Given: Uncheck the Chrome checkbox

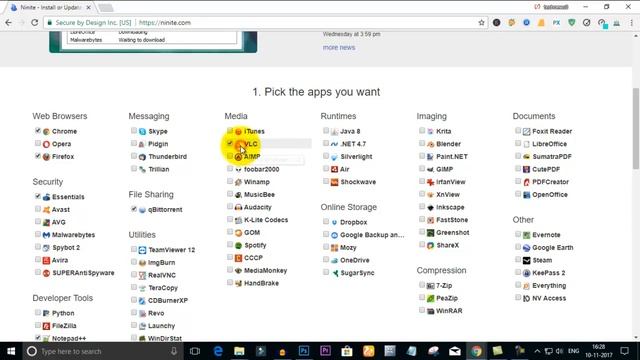Looking at the screenshot, I should click(38, 131).
